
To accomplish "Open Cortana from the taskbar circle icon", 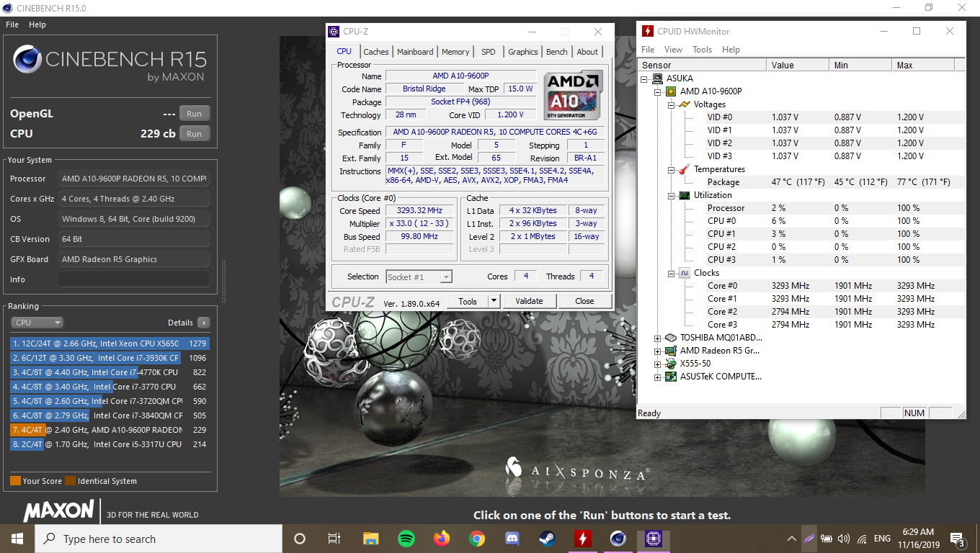I will (300, 539).
